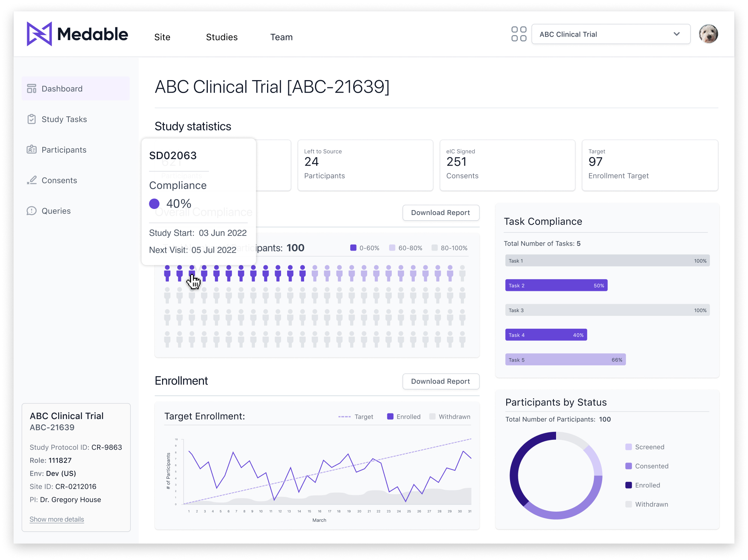Toggle the Withdrawn legend in Enrollment chart

[450, 416]
